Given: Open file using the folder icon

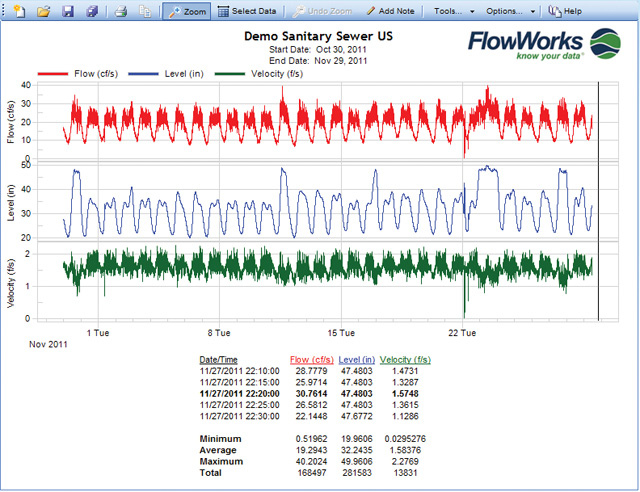Looking at the screenshot, I should [x=43, y=11].
